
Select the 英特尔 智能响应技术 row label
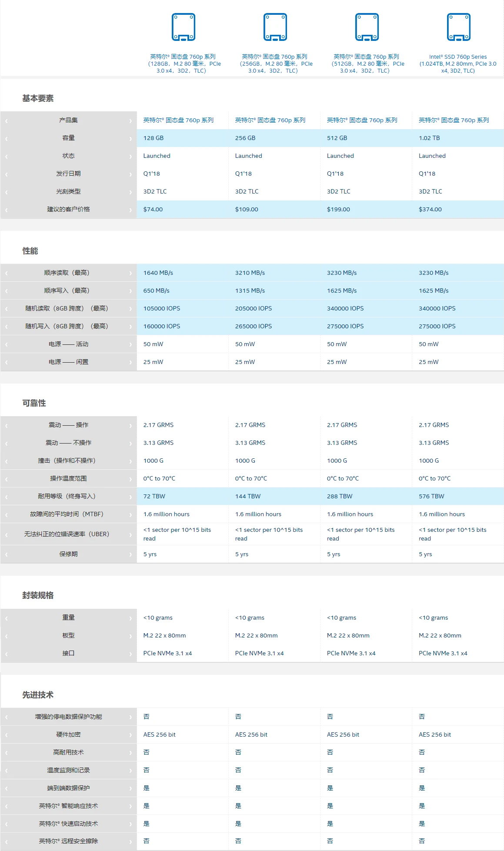(x=68, y=806)
